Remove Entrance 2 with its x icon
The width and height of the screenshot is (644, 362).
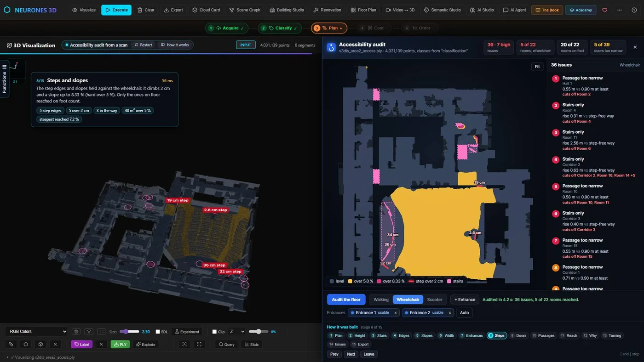click(450, 313)
